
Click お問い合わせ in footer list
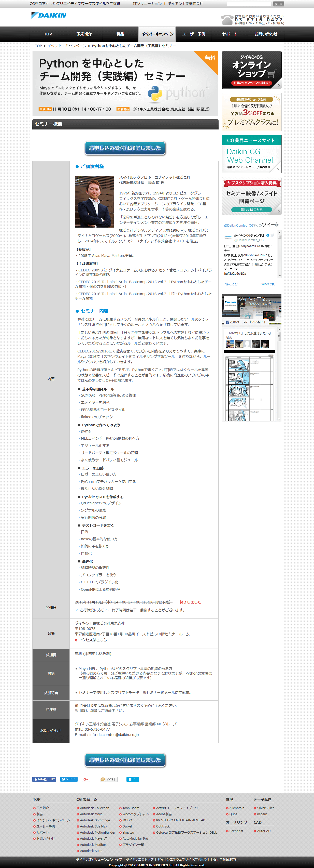click(x=46, y=838)
